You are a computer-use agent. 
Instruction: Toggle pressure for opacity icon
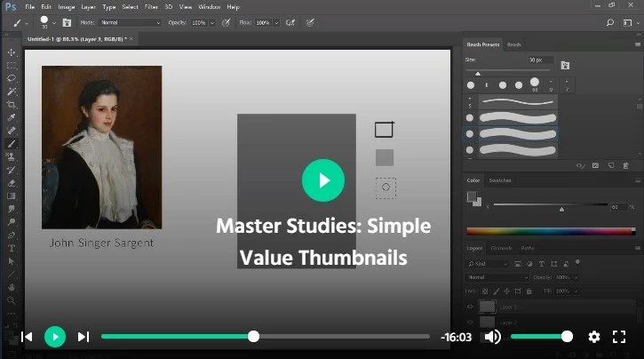pyautogui.click(x=226, y=22)
